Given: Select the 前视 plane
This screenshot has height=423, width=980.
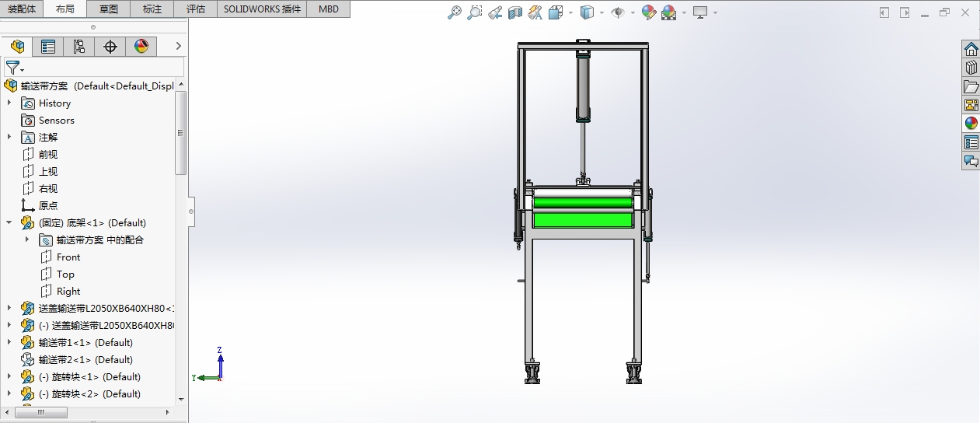Looking at the screenshot, I should [x=40, y=155].
